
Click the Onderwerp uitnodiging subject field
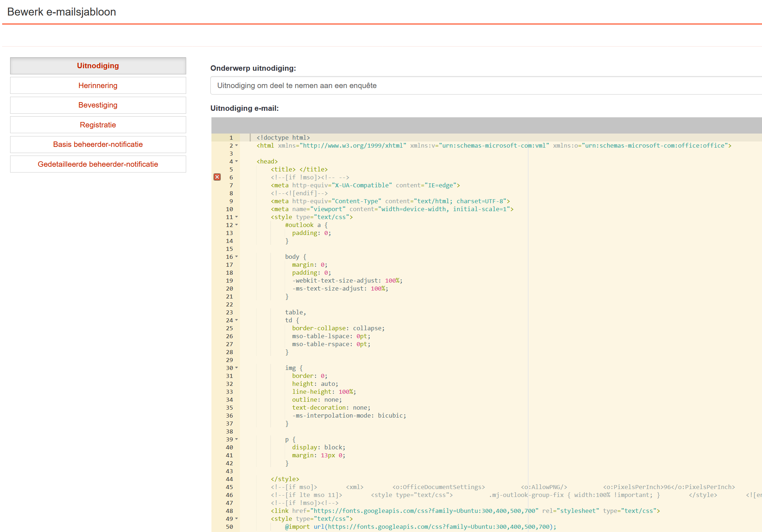tap(483, 86)
